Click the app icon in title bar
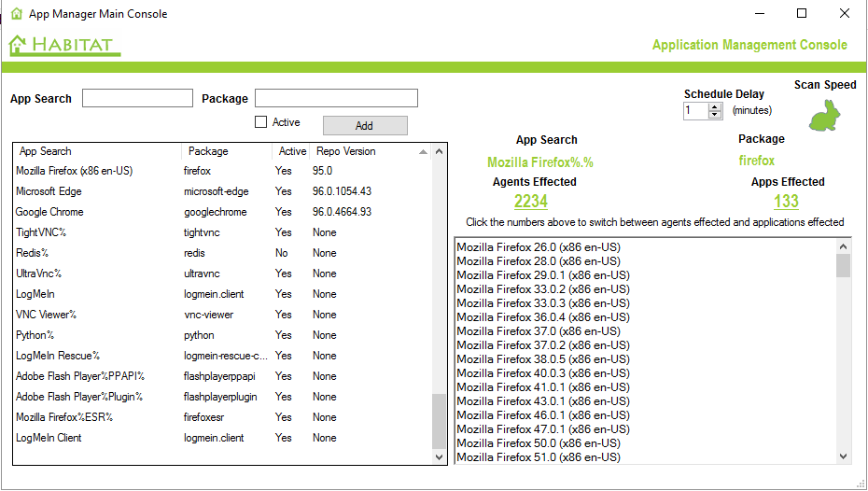Screen dimensions: 868x491 click(16, 14)
